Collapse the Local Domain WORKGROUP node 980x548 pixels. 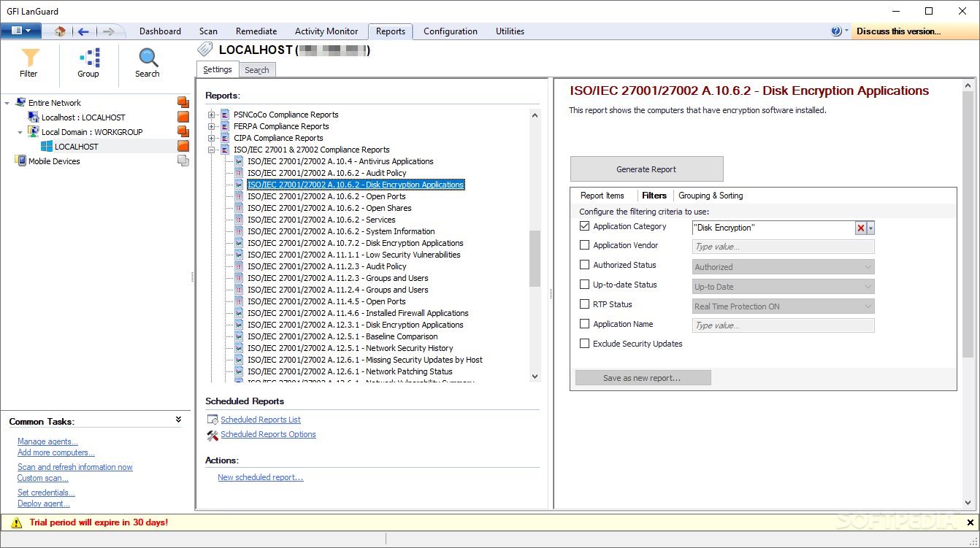(x=20, y=132)
